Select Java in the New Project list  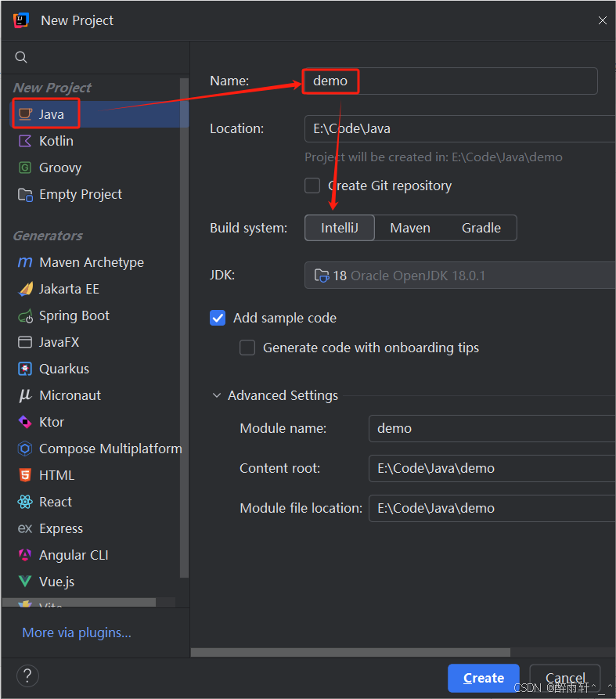tap(99, 114)
